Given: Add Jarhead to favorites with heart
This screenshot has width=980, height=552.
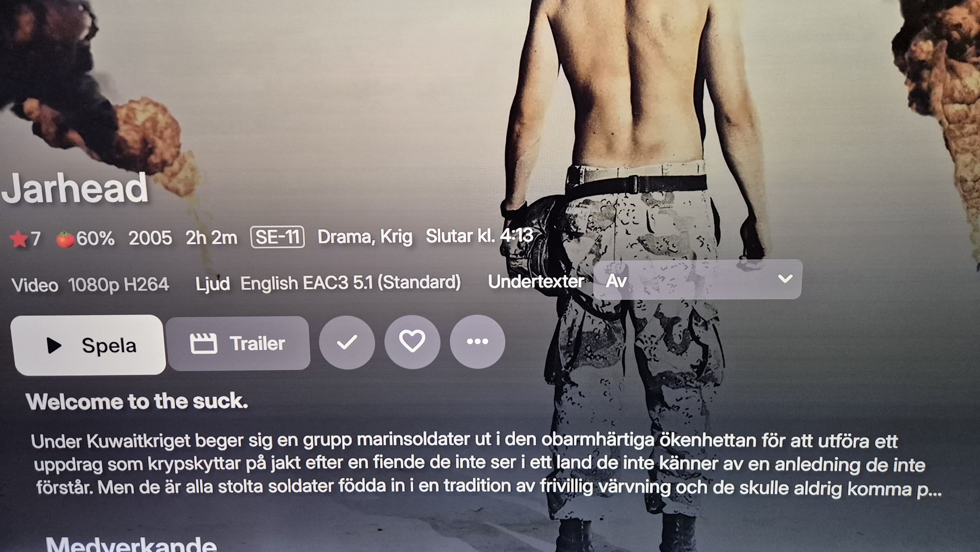Looking at the screenshot, I should [412, 342].
